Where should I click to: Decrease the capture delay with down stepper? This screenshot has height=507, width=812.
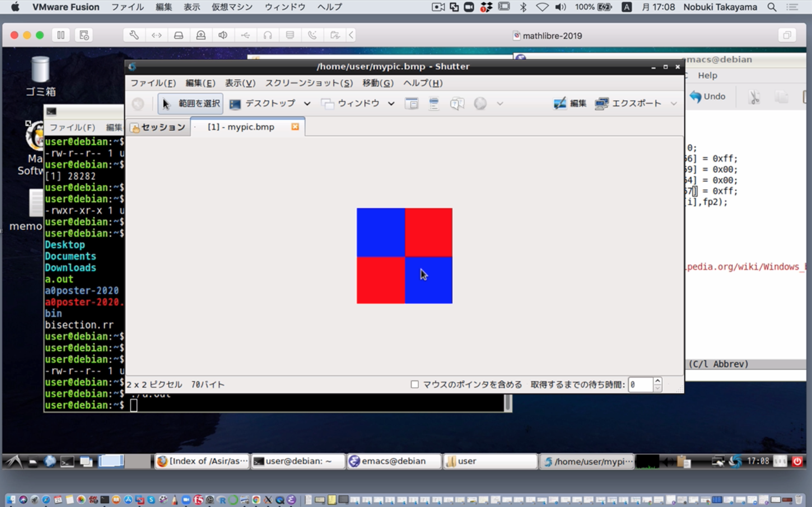(657, 388)
